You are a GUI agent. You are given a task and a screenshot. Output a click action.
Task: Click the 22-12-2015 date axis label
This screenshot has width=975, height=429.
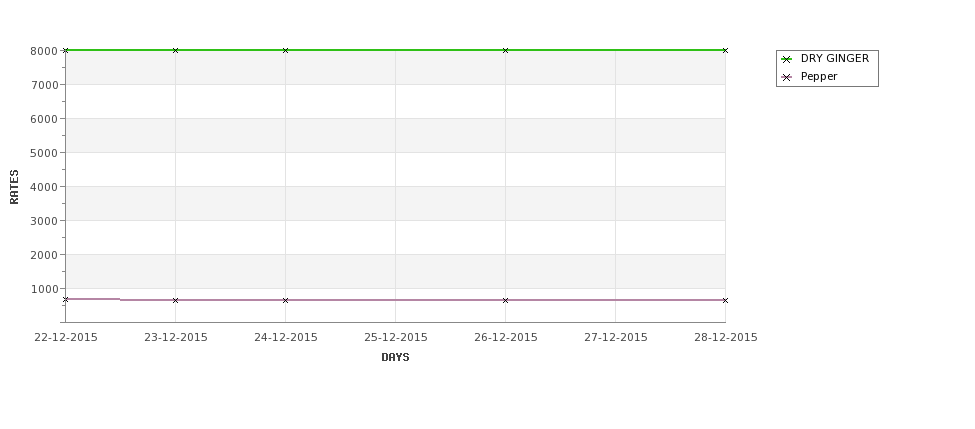point(66,338)
